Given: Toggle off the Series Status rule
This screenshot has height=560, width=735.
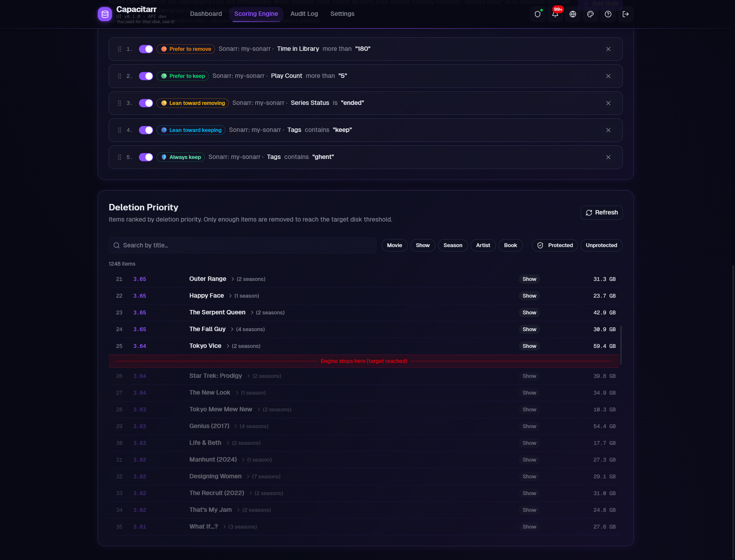Looking at the screenshot, I should click(146, 103).
